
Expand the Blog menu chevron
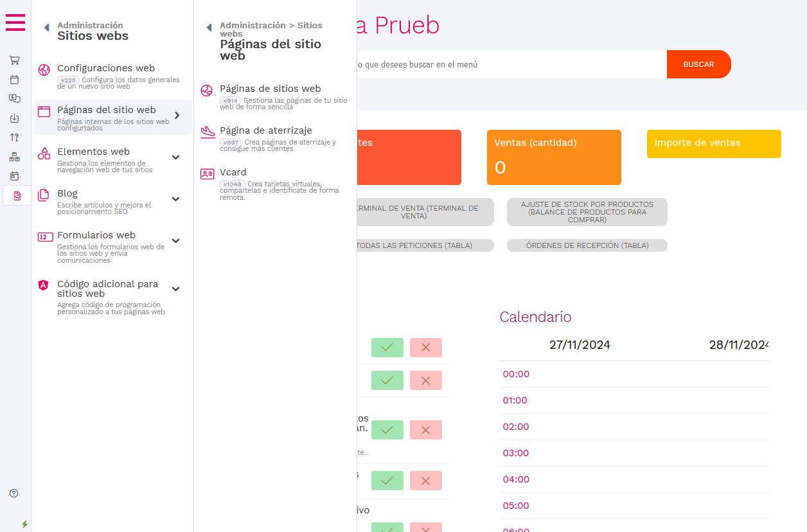[x=175, y=199]
